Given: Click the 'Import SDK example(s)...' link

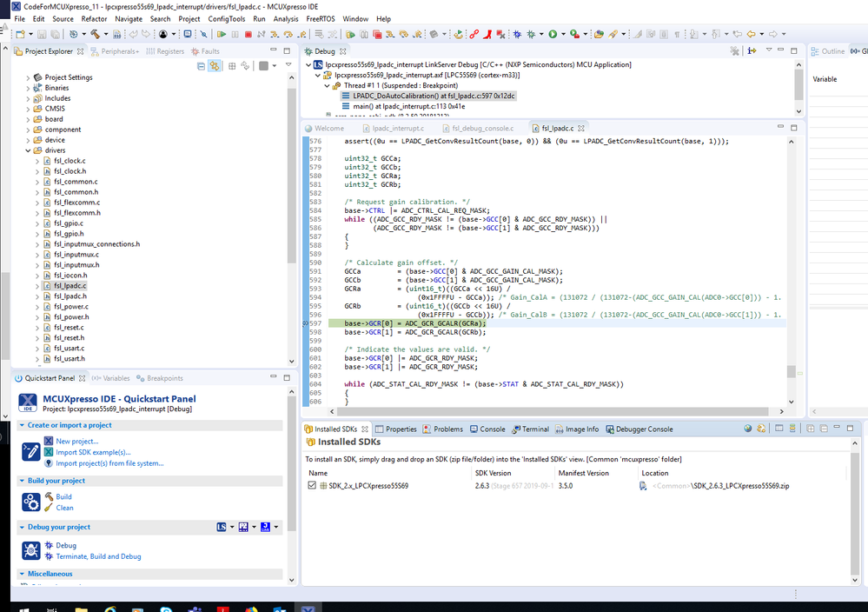Looking at the screenshot, I should point(93,452).
